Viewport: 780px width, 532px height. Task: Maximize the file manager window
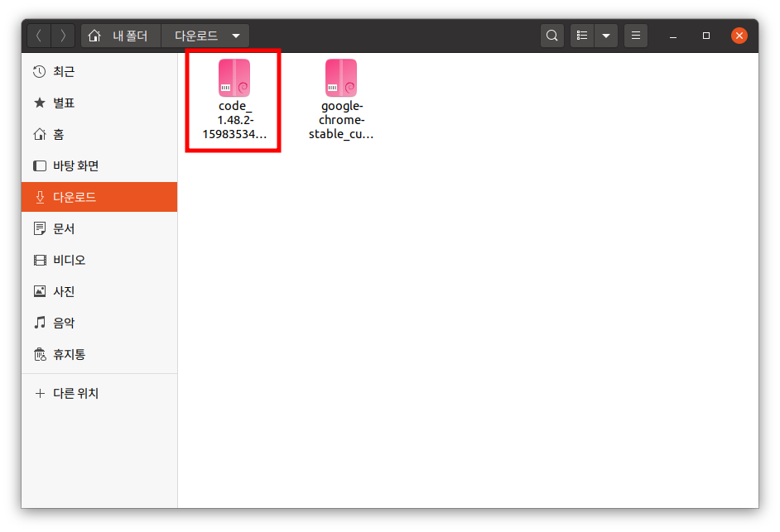705,36
